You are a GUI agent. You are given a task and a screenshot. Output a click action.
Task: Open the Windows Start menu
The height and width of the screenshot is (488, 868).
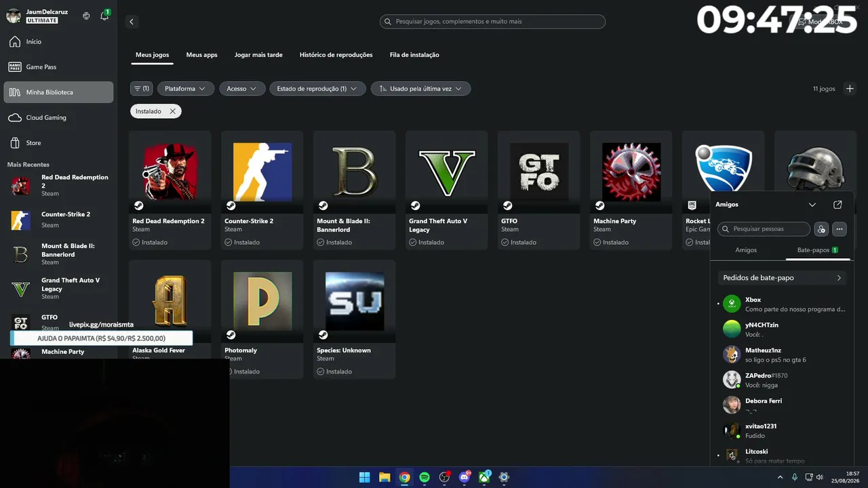364,477
